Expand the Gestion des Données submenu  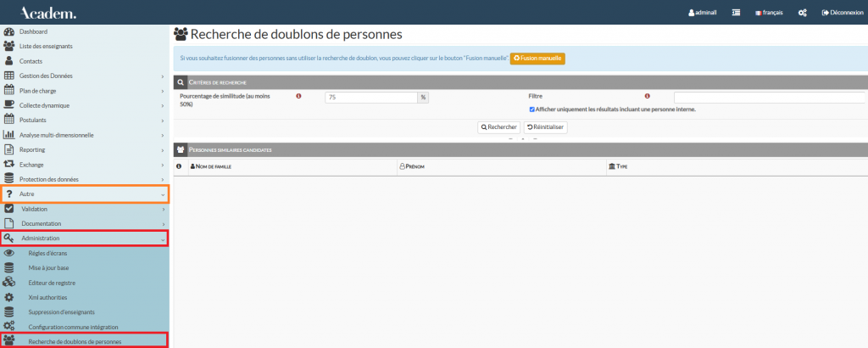pos(85,76)
